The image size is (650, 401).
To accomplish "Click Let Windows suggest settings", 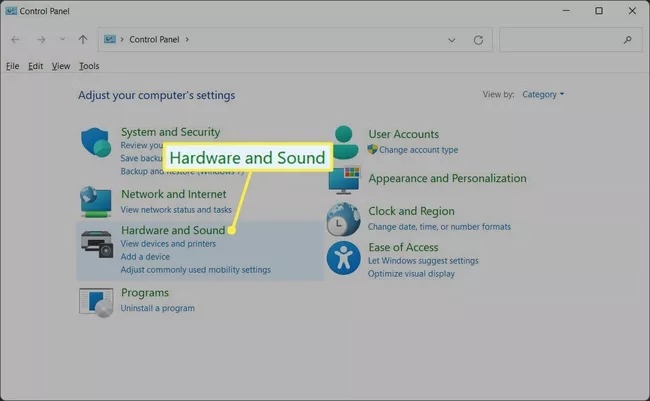I will pyautogui.click(x=423, y=261).
